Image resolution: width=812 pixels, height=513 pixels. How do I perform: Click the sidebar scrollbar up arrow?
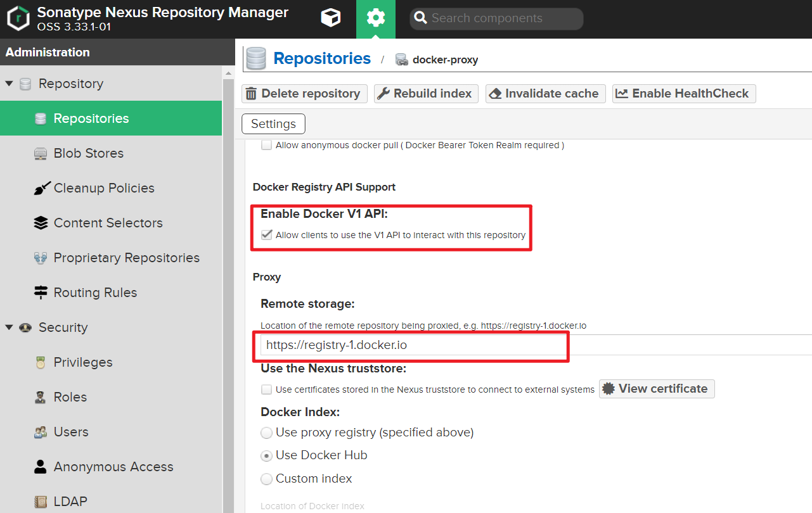[x=228, y=73]
